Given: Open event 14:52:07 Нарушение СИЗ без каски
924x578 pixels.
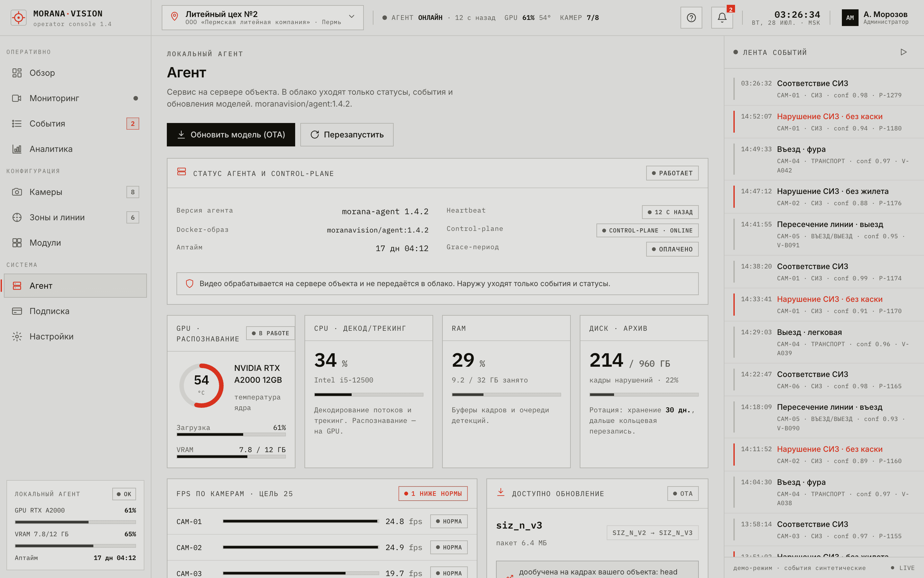Looking at the screenshot, I should pyautogui.click(x=824, y=122).
